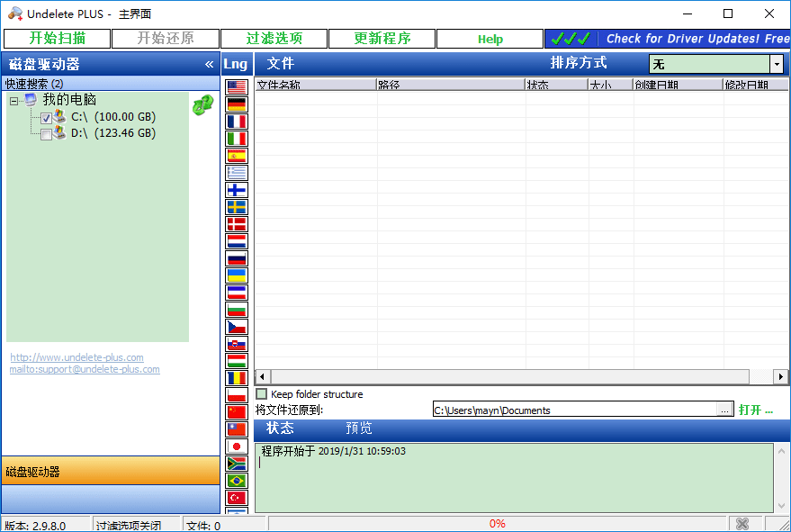Click the greyed 开始还原 button
The height and width of the screenshot is (532, 791).
[x=166, y=39]
